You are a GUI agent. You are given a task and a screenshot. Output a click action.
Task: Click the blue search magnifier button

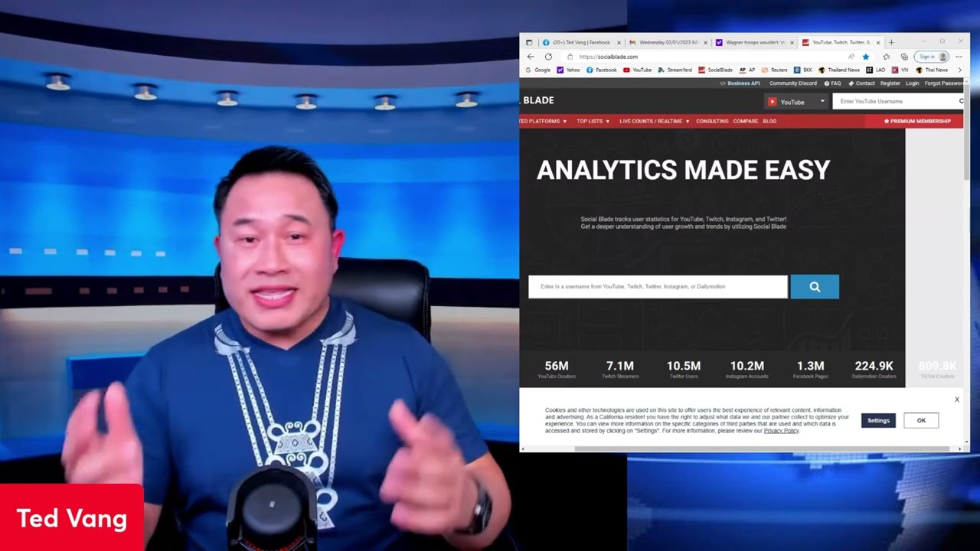pyautogui.click(x=815, y=287)
